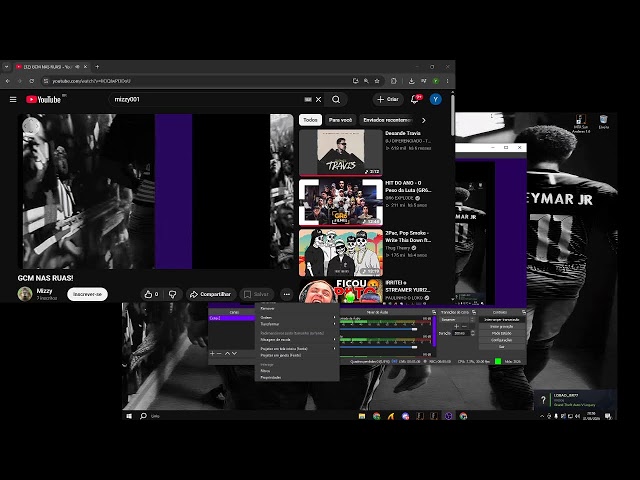
Task: Open the Ordem submenu in OBS context menu
Action: 297,317
